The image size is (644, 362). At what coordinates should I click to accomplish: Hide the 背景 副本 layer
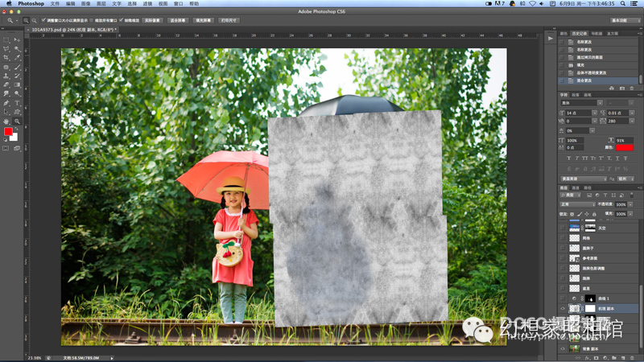tap(563, 349)
